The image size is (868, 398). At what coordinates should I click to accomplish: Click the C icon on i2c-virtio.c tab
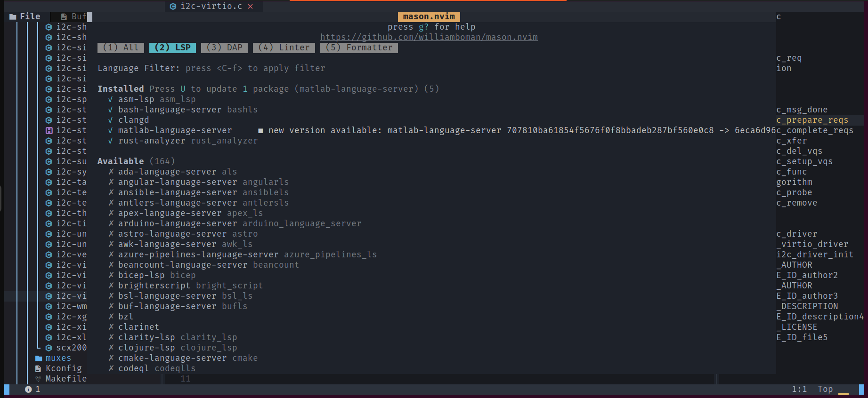[173, 7]
